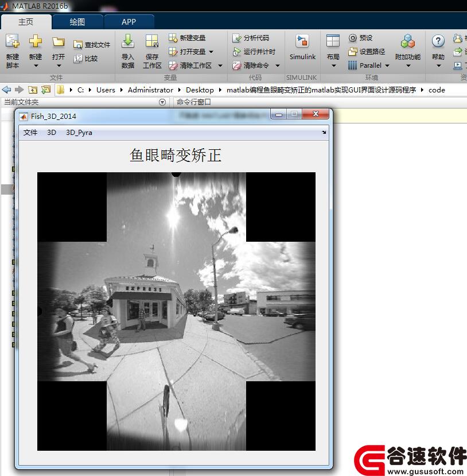Screen dimensions: 467x476
Task: Minimize the Fish_3D_2014 window
Action: coord(279,114)
